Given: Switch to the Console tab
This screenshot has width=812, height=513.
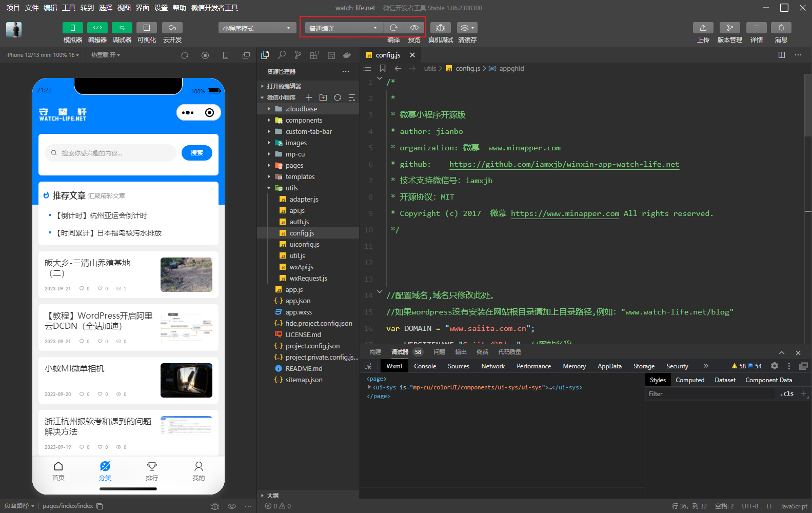Looking at the screenshot, I should [x=425, y=366].
